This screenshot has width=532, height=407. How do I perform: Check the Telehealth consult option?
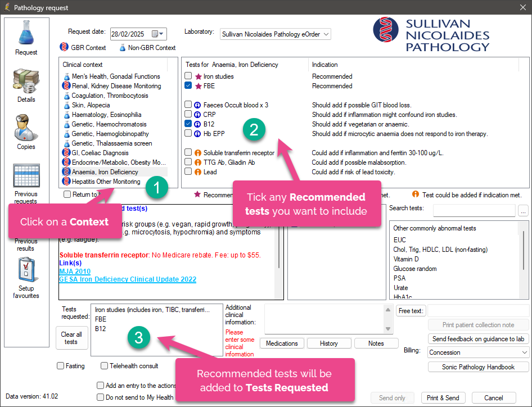[x=105, y=366]
